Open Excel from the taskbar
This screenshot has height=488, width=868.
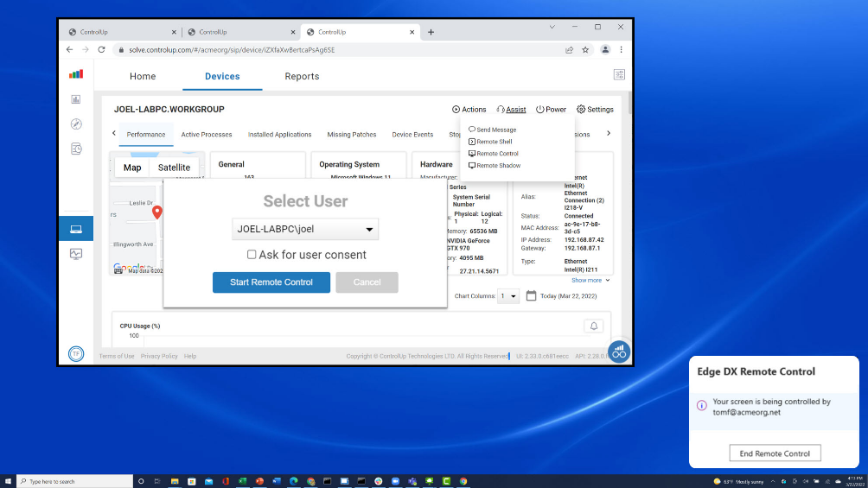[242, 481]
